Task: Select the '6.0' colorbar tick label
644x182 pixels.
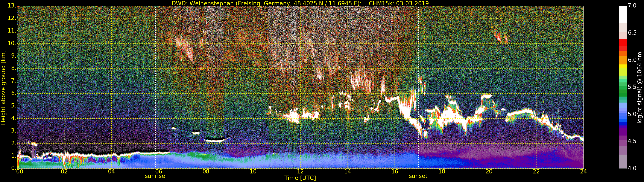Action: click(632, 60)
